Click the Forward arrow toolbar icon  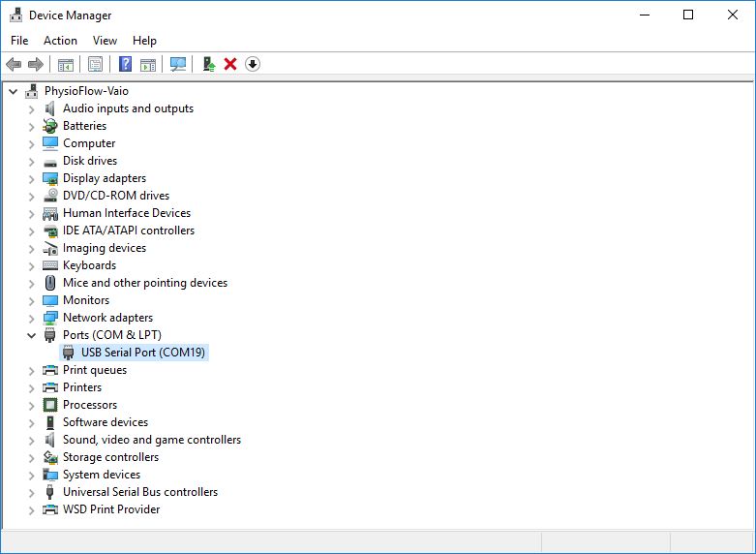pyautogui.click(x=36, y=64)
